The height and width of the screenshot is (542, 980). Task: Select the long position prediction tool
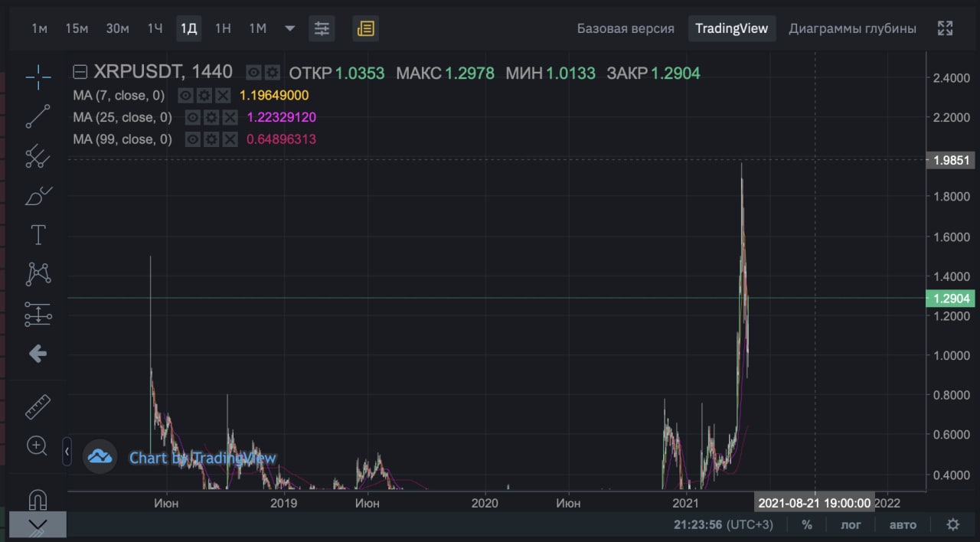[x=38, y=314]
